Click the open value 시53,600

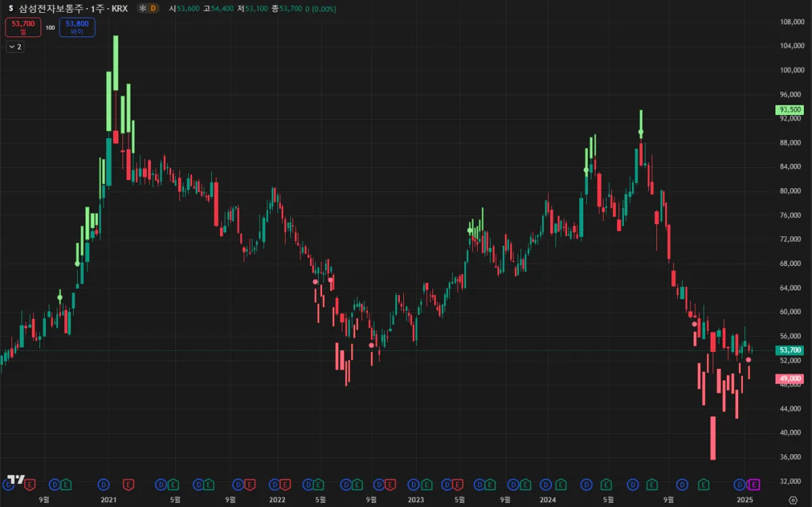[184, 9]
